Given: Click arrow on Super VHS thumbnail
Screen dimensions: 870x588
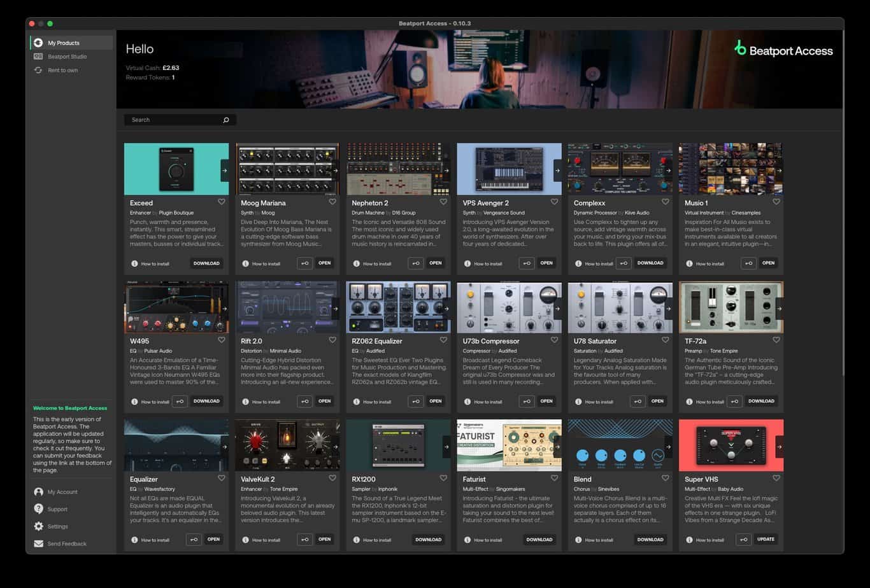Looking at the screenshot, I should click(x=779, y=446).
